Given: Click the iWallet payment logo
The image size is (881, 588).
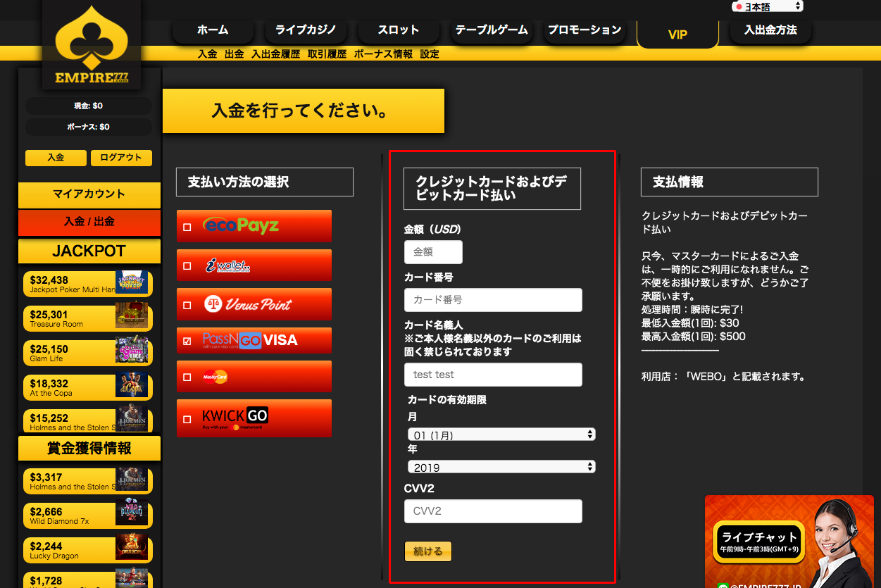Looking at the screenshot, I should click(x=227, y=265).
